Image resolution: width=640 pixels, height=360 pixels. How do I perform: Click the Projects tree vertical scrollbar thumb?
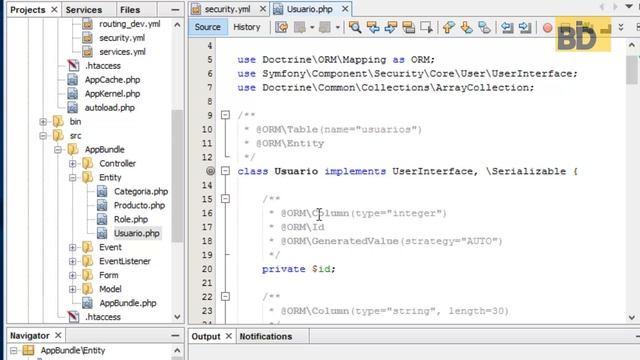[177, 176]
